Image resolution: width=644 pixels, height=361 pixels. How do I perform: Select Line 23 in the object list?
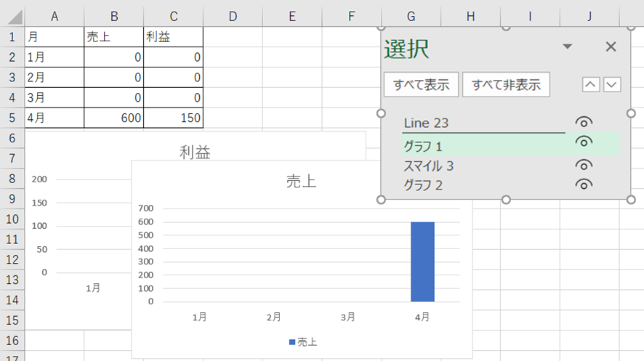pos(432,123)
